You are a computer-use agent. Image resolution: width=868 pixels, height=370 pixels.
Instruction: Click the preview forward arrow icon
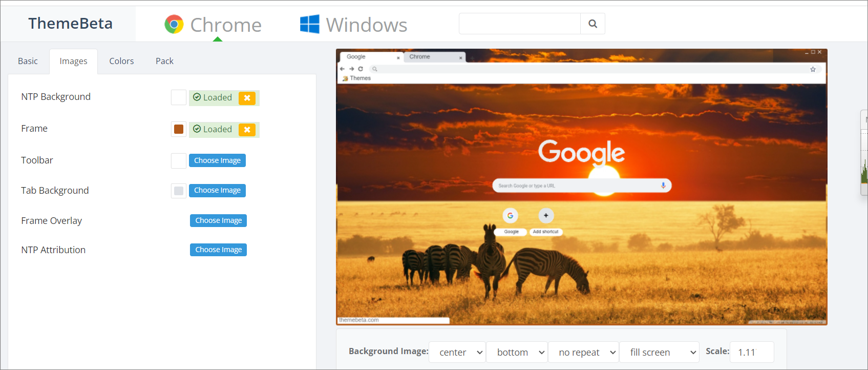(x=351, y=69)
